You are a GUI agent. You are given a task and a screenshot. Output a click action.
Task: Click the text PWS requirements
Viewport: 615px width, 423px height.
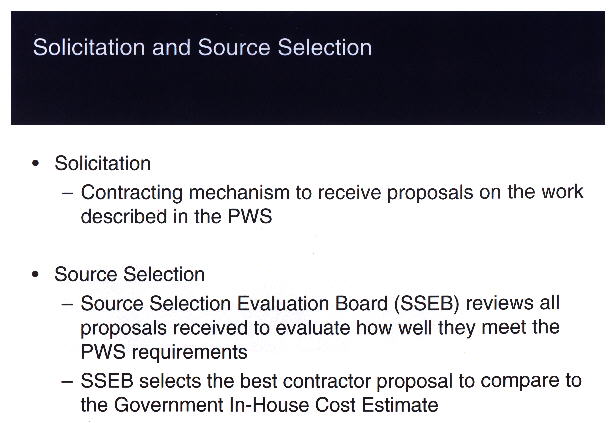tap(164, 352)
